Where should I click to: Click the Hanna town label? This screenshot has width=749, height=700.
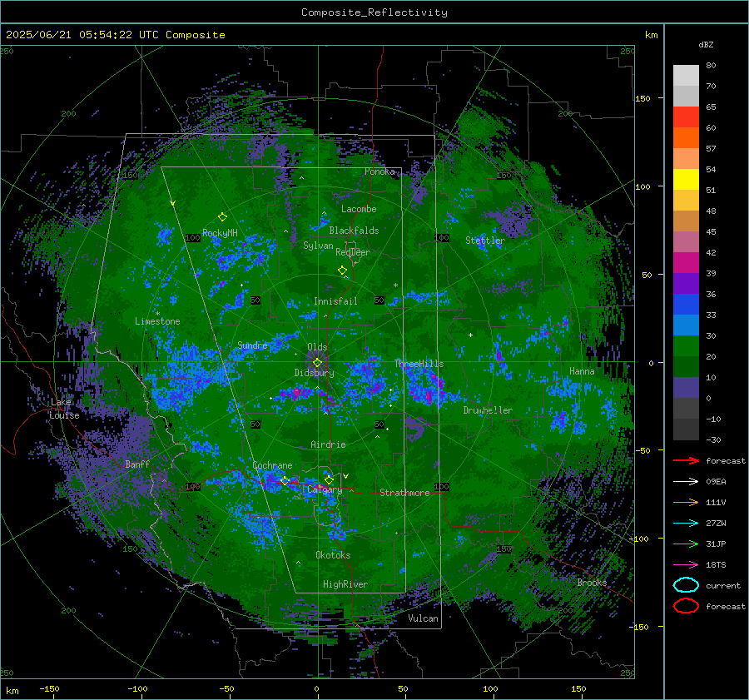coord(582,371)
